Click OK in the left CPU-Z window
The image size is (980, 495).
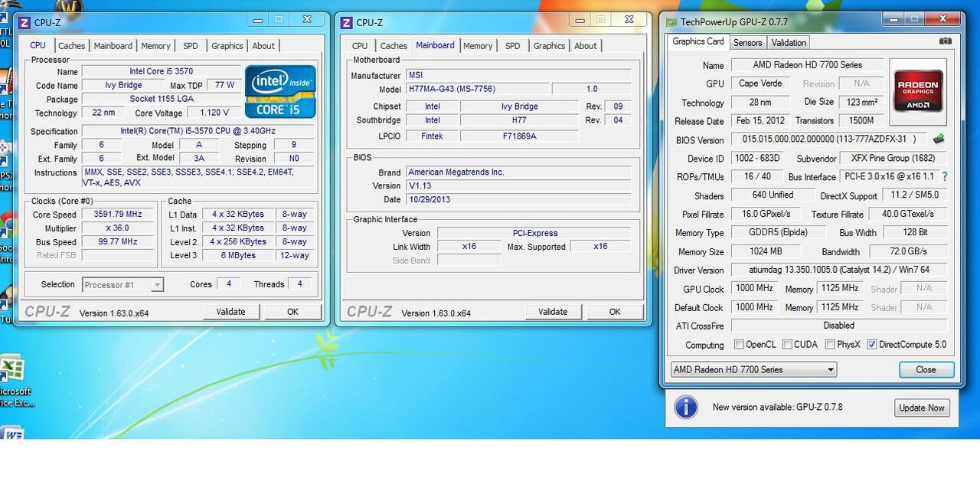click(x=292, y=312)
